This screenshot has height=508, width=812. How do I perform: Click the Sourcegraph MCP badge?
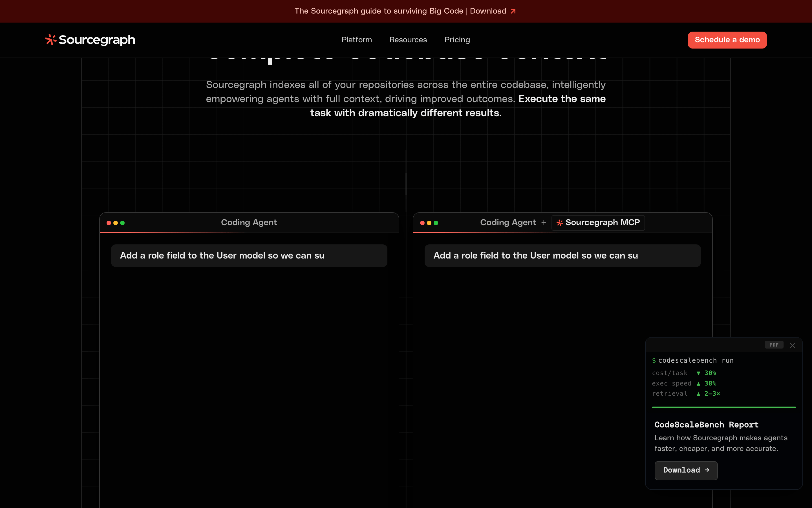(598, 223)
